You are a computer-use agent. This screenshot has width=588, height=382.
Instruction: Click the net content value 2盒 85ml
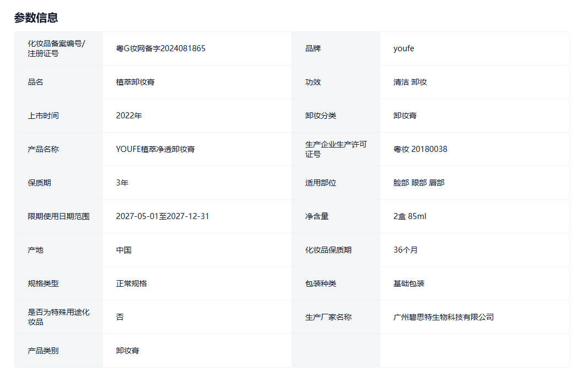point(409,216)
